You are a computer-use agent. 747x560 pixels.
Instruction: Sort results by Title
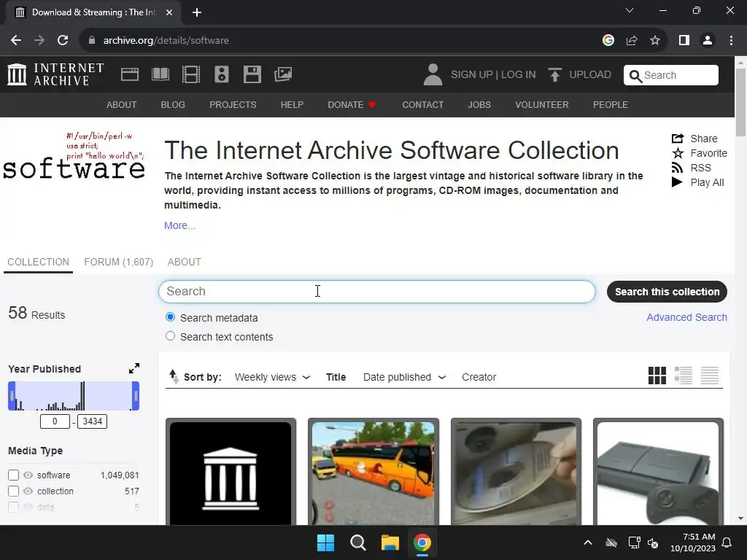pos(336,377)
